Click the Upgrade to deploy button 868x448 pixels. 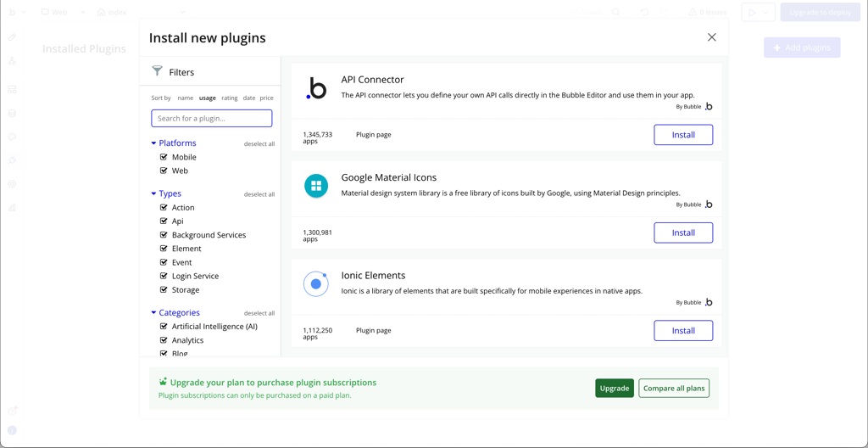[821, 12]
